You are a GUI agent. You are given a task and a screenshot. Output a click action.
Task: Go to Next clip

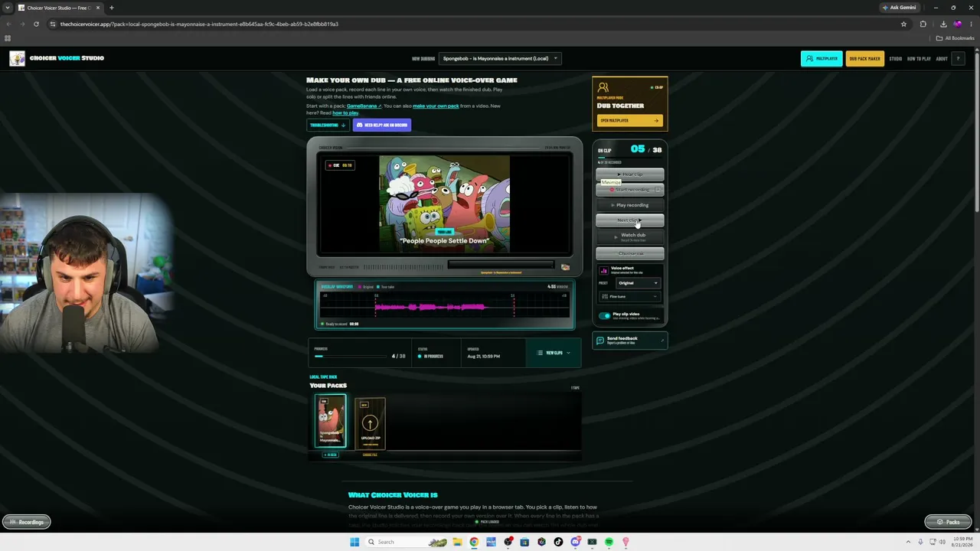point(629,220)
